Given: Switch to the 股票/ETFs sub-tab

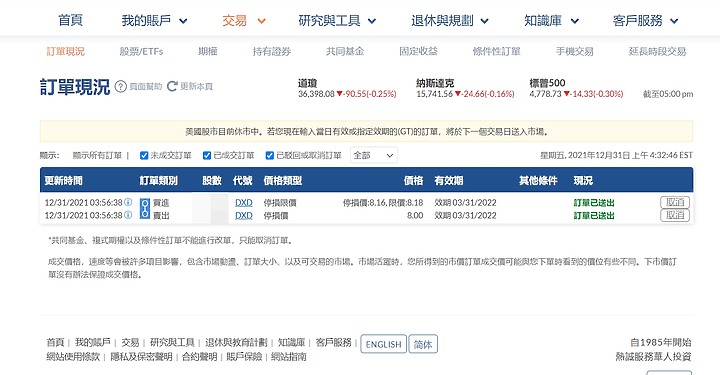Looking at the screenshot, I should (x=141, y=51).
